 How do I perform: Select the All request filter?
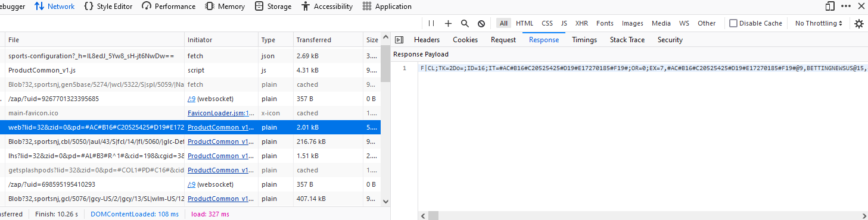tap(504, 23)
